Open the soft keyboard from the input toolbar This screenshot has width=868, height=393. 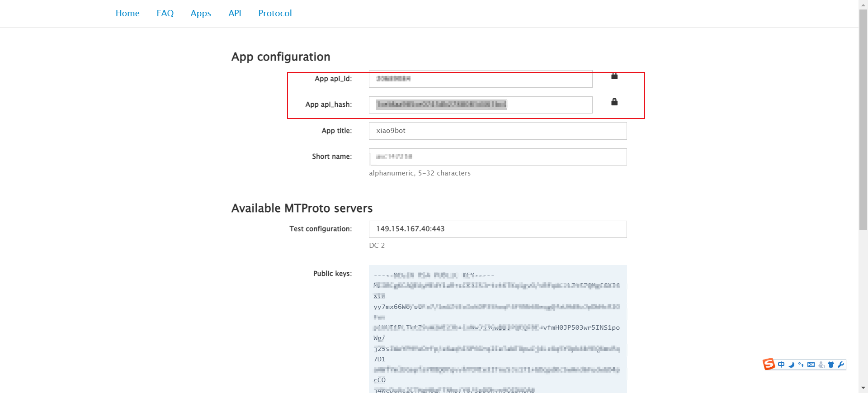pos(811,365)
